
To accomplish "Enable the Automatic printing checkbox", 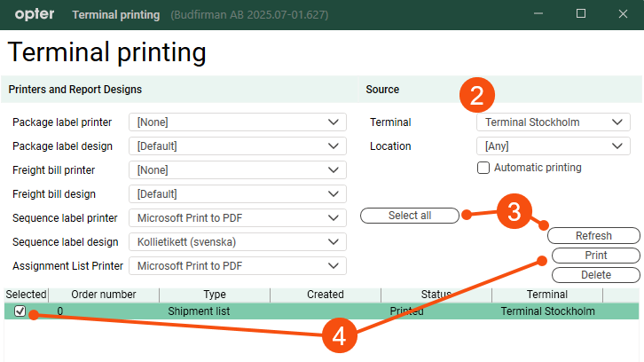I will click(483, 168).
